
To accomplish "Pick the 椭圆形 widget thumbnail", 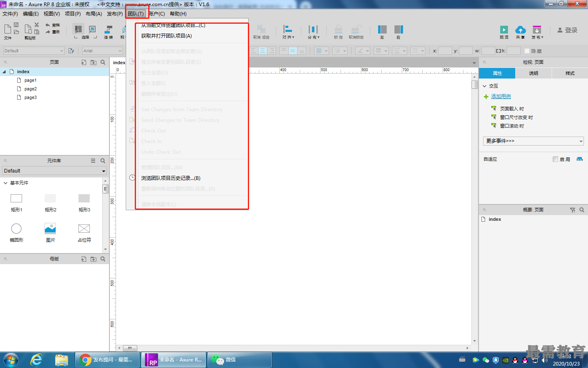I will click(x=16, y=229).
